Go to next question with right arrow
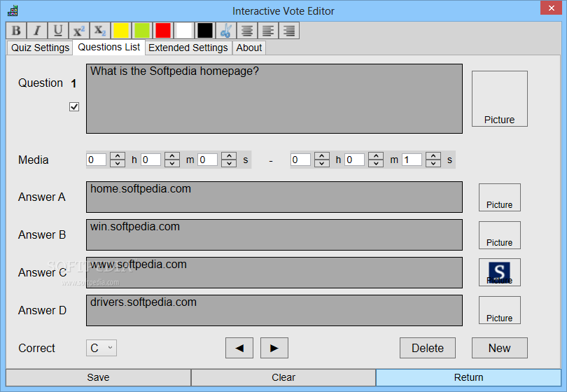Image resolution: width=567 pixels, height=392 pixels. tap(274, 348)
